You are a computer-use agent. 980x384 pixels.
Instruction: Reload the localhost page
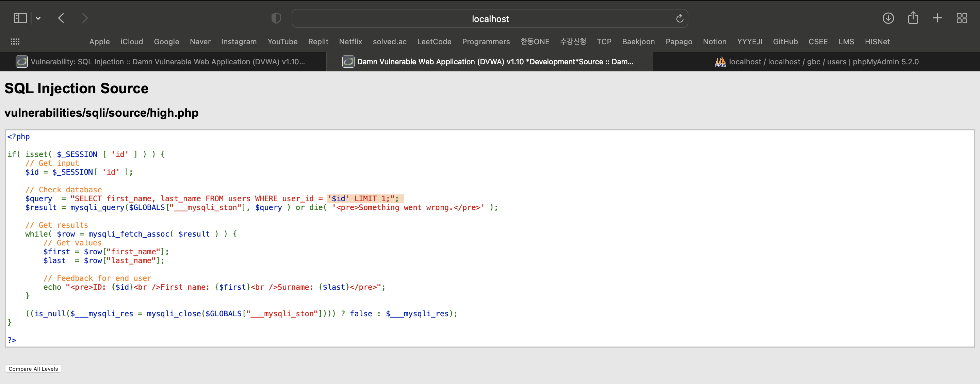[x=680, y=18]
